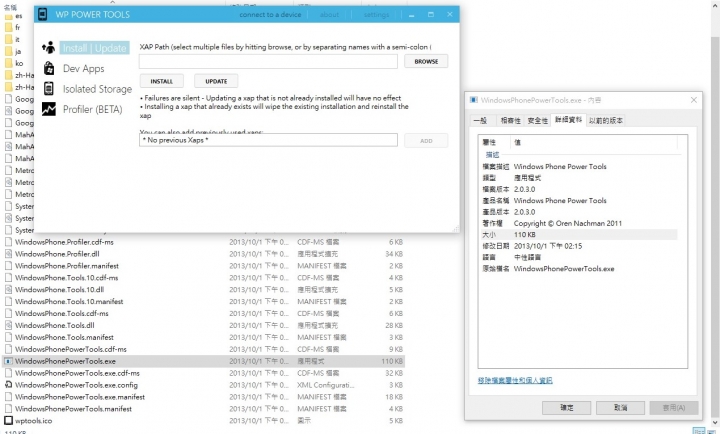
Task: Click the WP Power Tools phone logo icon
Action: 42,14
